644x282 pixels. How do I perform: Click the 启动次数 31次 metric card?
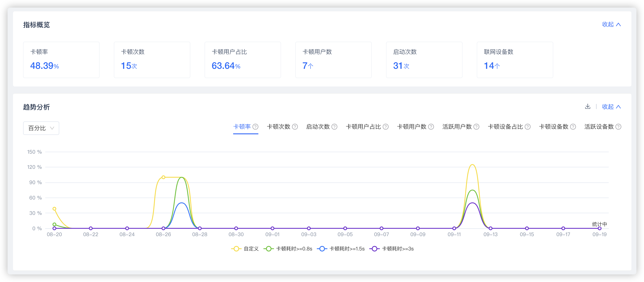[424, 60]
